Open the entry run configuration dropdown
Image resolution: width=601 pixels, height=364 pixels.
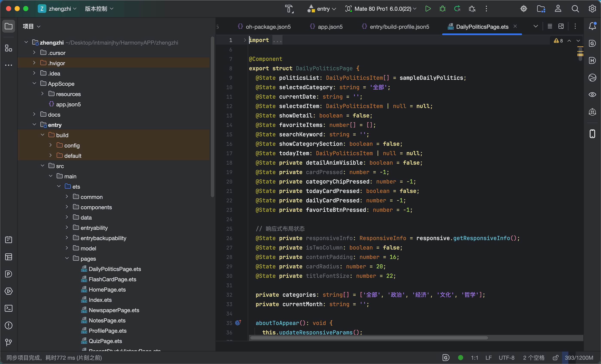tap(322, 9)
